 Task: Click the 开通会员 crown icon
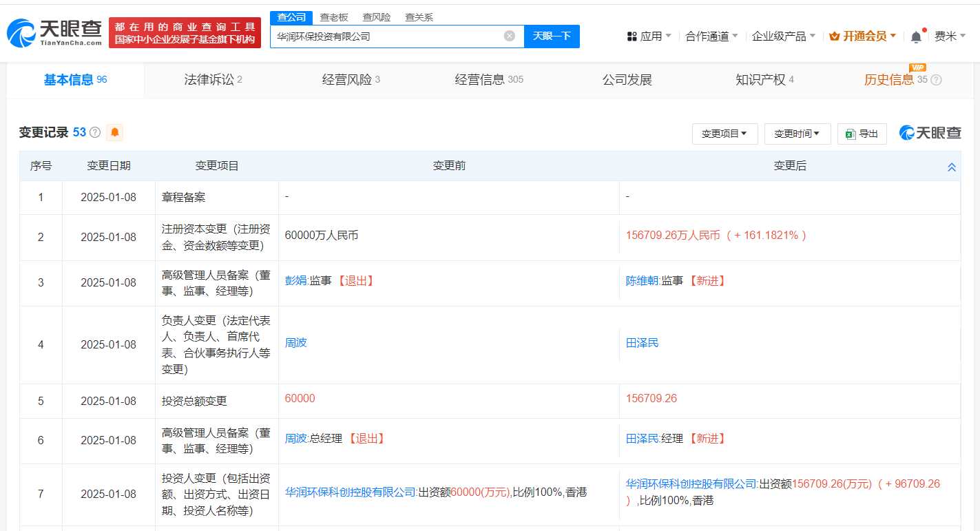834,37
